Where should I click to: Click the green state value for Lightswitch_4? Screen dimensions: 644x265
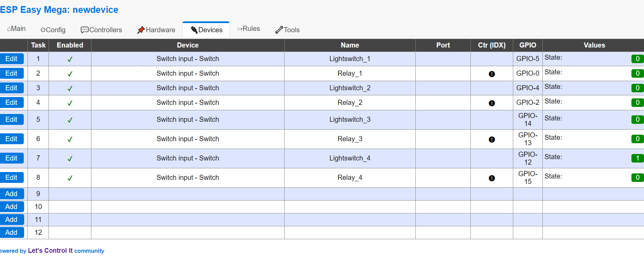[x=637, y=158]
